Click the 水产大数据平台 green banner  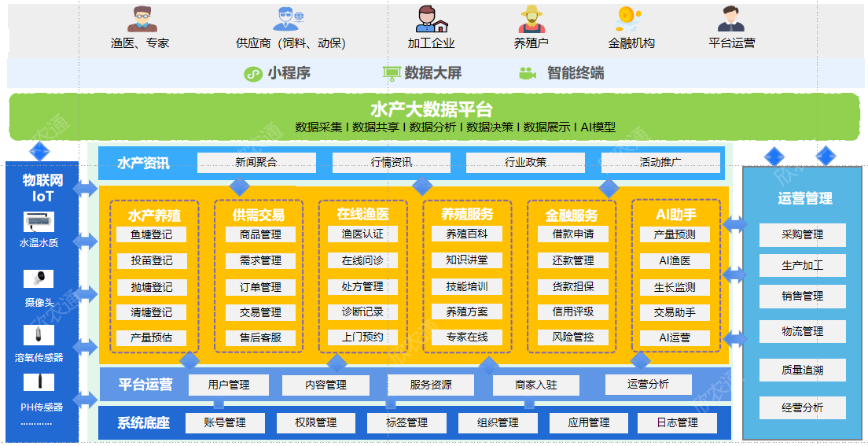click(433, 117)
